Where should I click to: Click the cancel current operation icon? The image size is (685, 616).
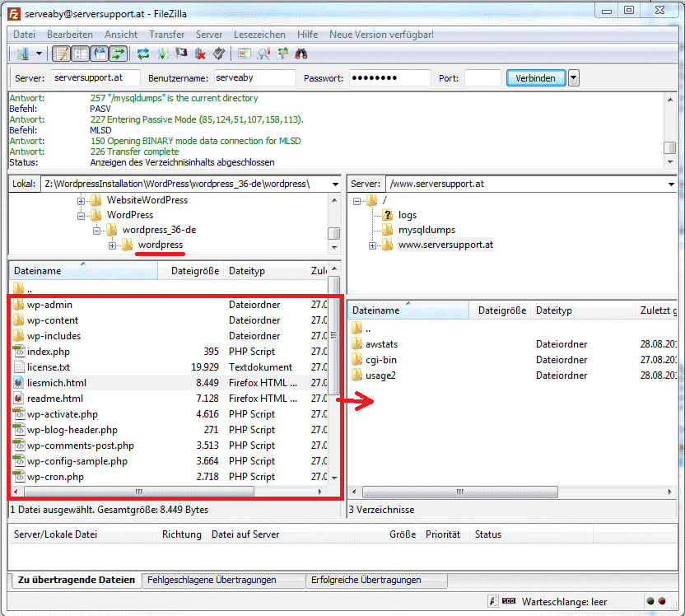[x=182, y=54]
